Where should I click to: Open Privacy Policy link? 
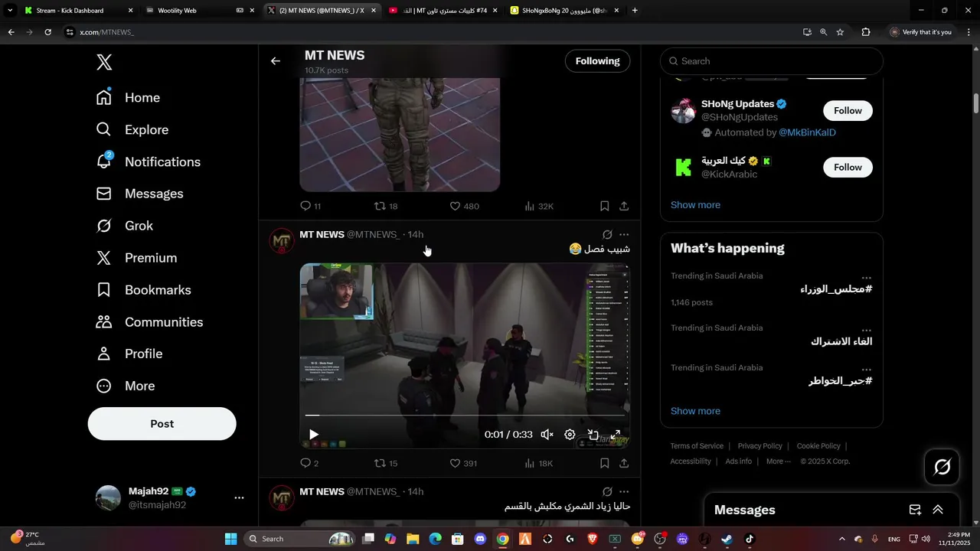click(760, 446)
